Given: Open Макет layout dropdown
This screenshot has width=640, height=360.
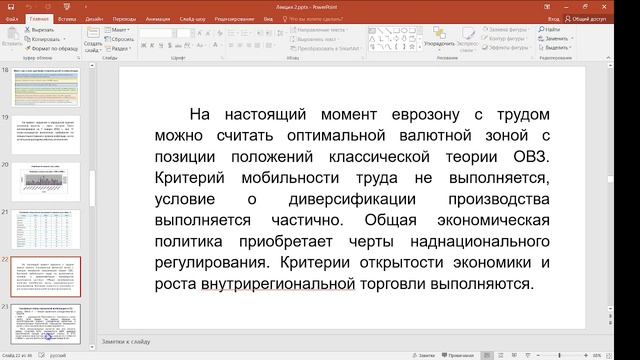Looking at the screenshot, I should [x=118, y=30].
